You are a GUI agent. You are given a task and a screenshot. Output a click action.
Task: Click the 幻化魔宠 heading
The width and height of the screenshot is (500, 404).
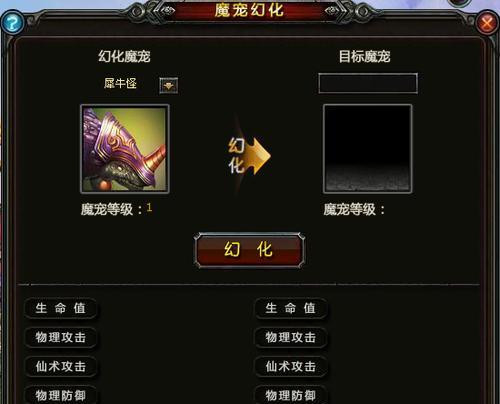tap(124, 56)
